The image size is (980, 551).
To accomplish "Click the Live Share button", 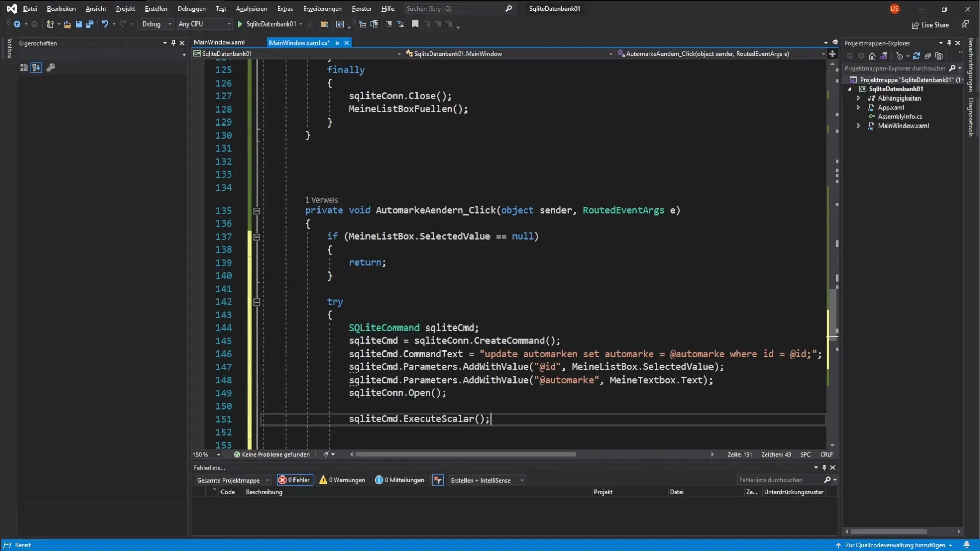I will coord(930,25).
